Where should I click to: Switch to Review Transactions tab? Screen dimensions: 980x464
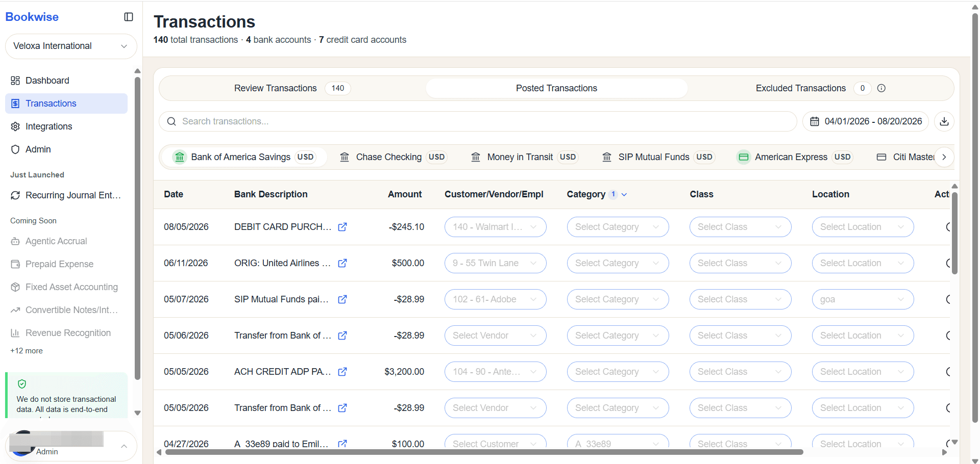[x=292, y=88]
